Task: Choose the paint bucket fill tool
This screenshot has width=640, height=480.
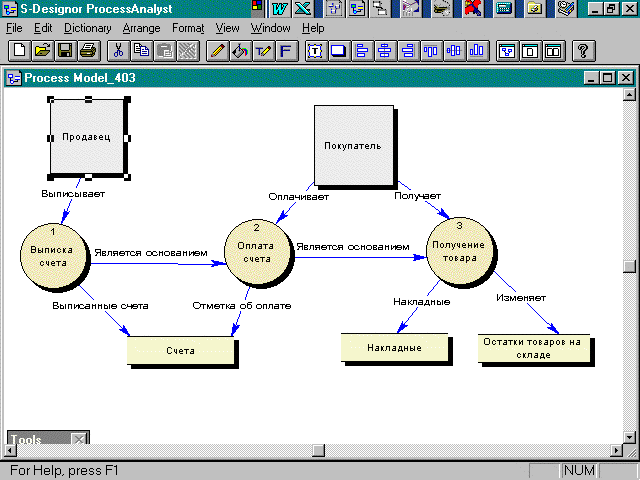Action: pos(240,50)
